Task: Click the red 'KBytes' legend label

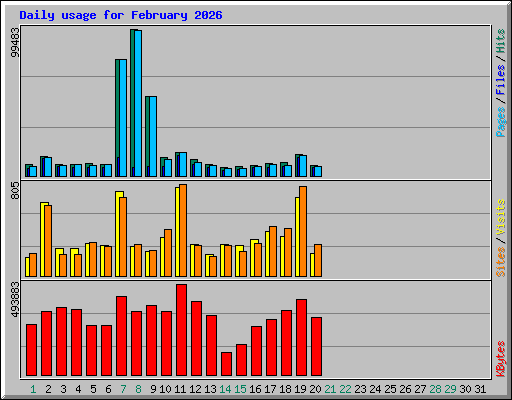Action: point(501,359)
